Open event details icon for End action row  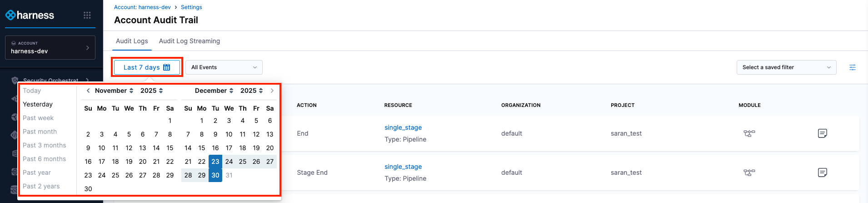(822, 133)
